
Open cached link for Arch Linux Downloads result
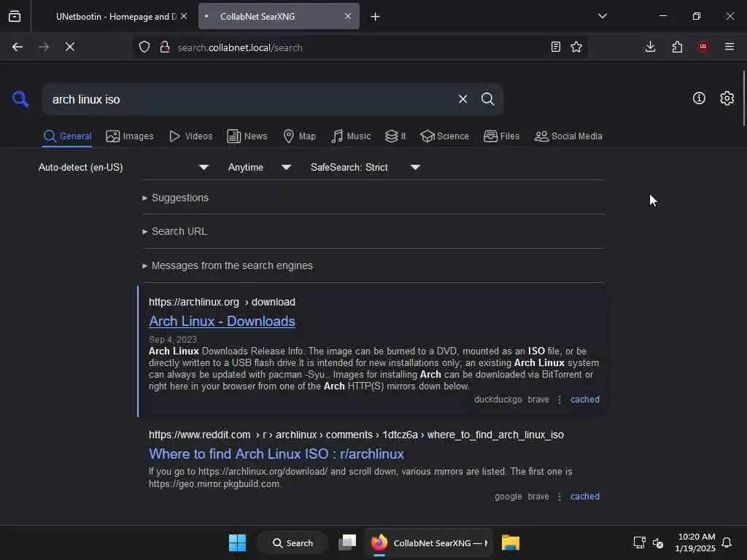(x=585, y=400)
